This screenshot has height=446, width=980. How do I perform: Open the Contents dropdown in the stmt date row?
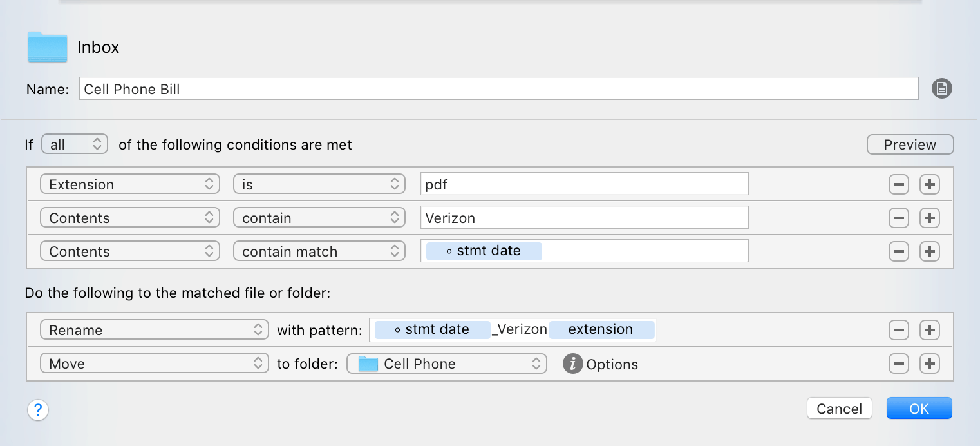point(130,251)
